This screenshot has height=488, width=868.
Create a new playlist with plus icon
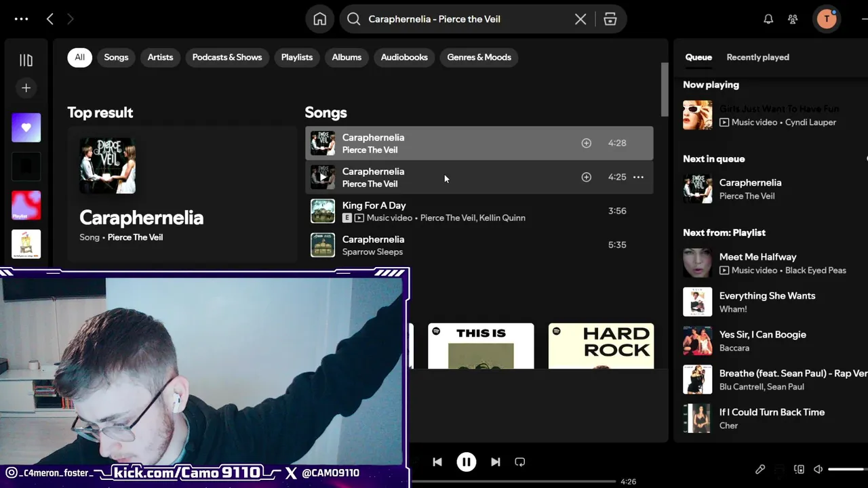tap(26, 87)
